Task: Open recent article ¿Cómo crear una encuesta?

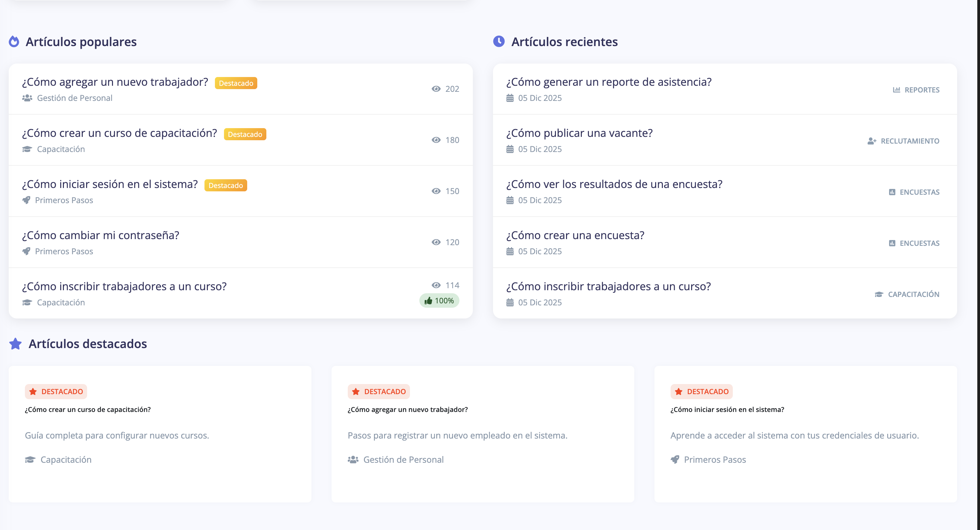Action: tap(575, 235)
